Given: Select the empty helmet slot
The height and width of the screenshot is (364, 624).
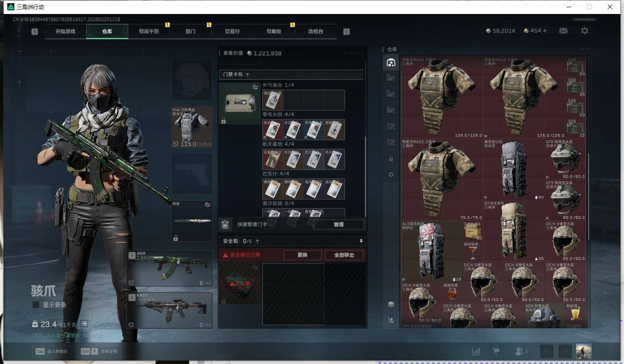Looking at the screenshot, I should click(192, 80).
